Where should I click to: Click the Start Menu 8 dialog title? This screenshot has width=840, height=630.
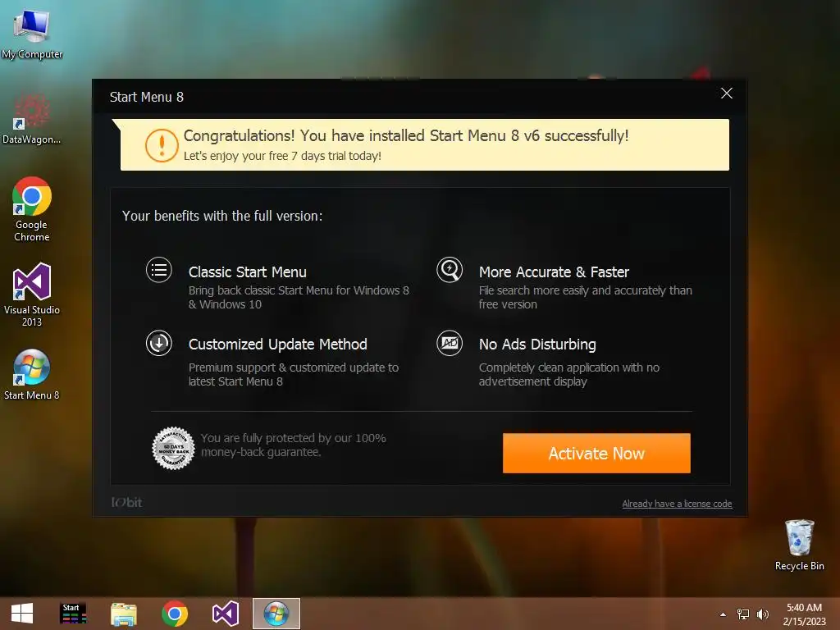point(147,97)
